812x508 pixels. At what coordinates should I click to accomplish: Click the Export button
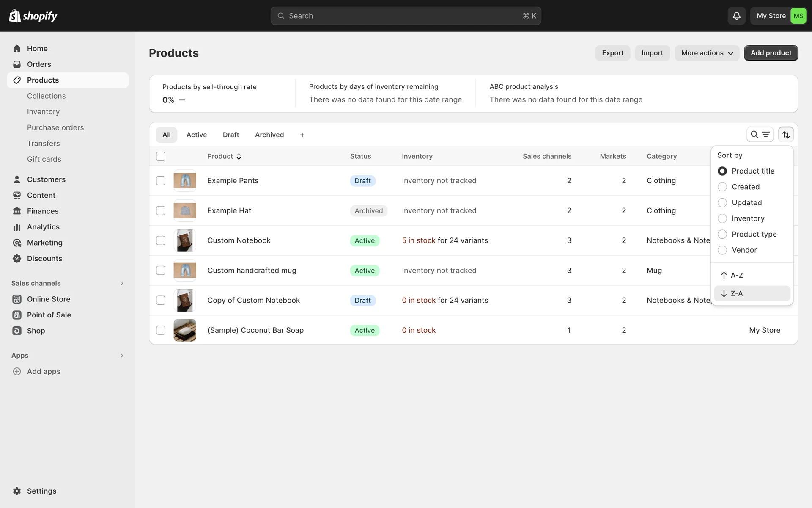click(612, 53)
